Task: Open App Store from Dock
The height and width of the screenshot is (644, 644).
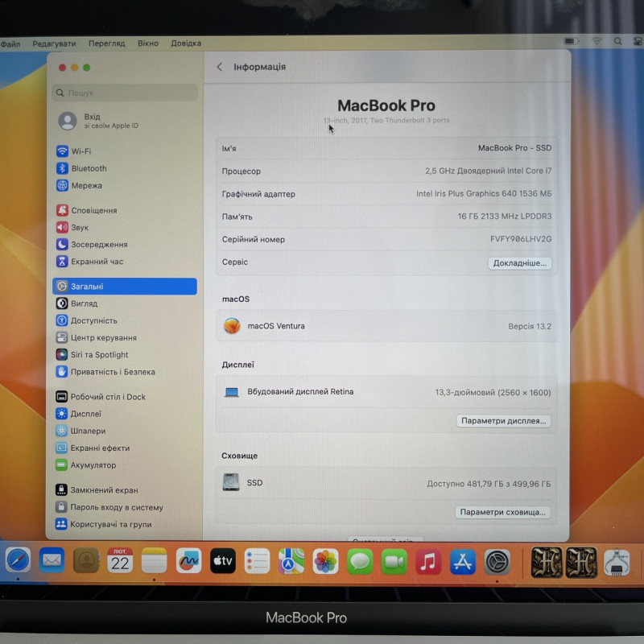Action: coord(462,562)
